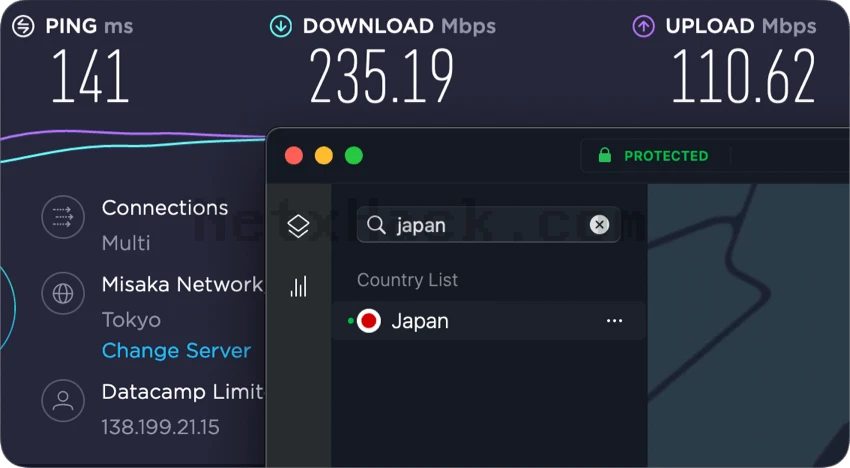Minimize the VPN window with yellow button
Screen dimensions: 850x468
[324, 156]
